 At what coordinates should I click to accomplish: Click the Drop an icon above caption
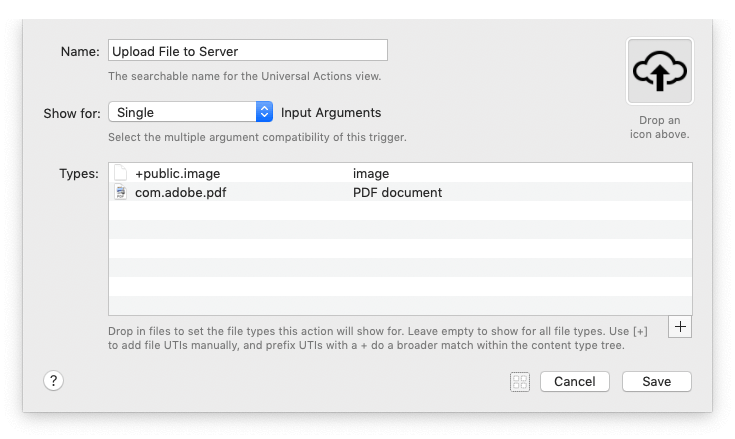[659, 127]
